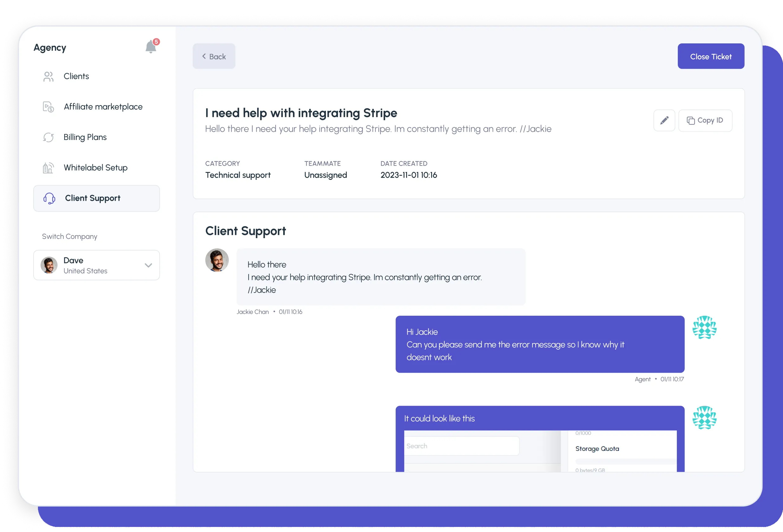Click the agent avatar beside Hi Jackie message
The height and width of the screenshot is (532, 783).
704,327
